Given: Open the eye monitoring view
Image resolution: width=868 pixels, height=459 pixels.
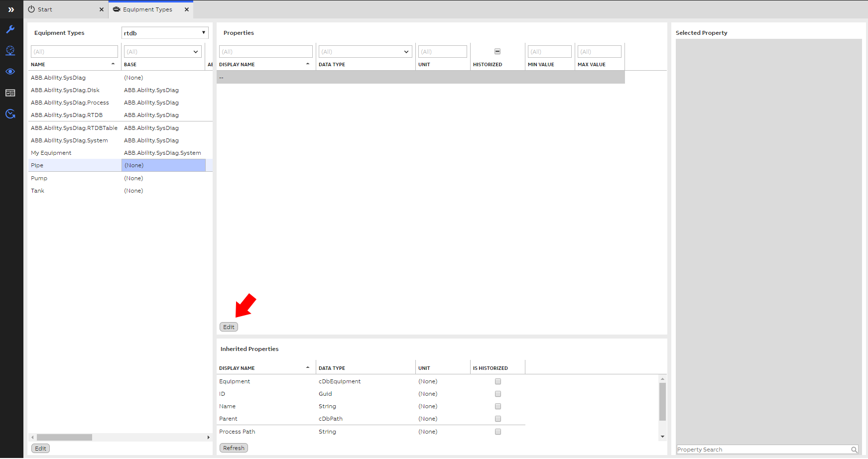Looking at the screenshot, I should pyautogui.click(x=10, y=72).
